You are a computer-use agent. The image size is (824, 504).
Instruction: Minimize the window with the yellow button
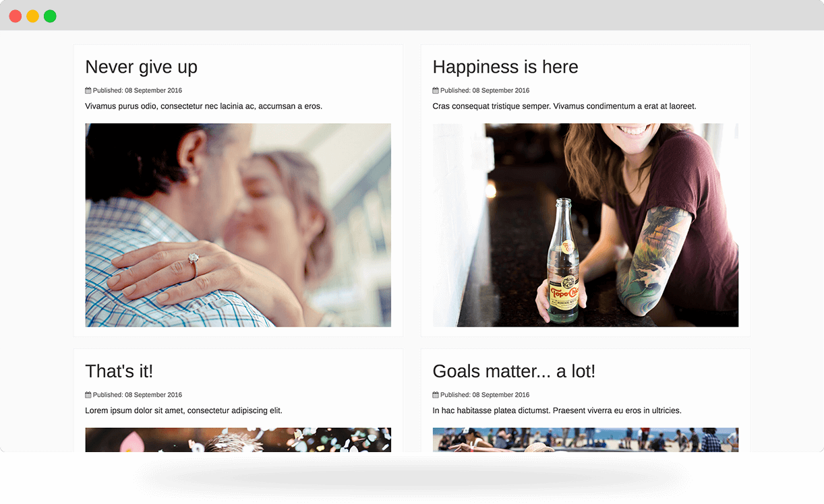click(x=32, y=16)
